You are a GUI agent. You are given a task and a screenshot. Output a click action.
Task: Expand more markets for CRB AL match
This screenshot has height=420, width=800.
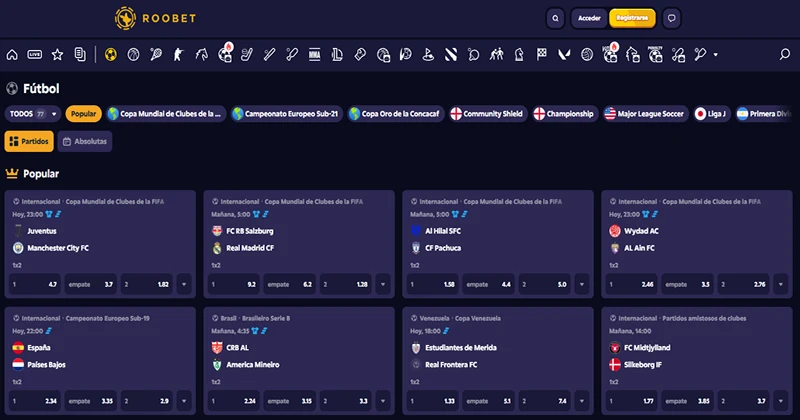pyautogui.click(x=383, y=401)
